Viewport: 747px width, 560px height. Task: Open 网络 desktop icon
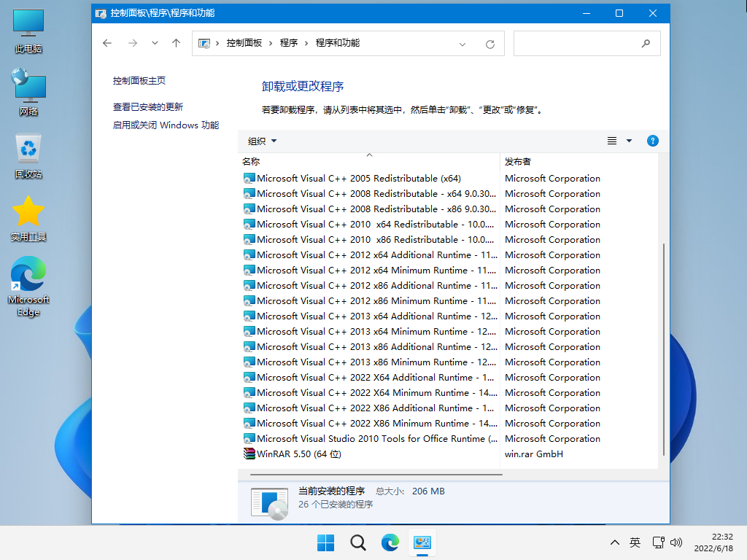click(28, 93)
